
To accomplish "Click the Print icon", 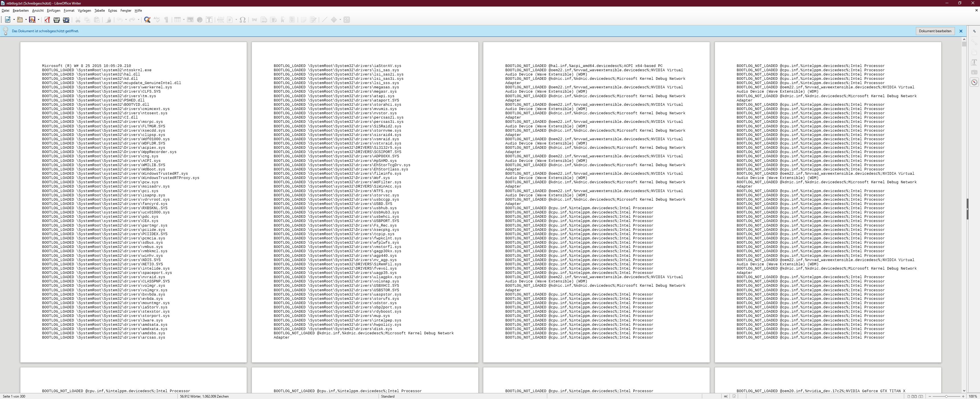I will click(56, 20).
